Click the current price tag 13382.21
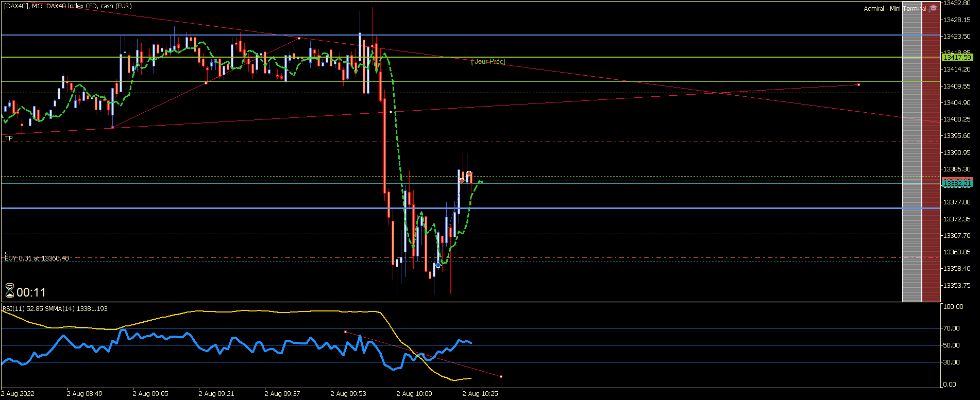This screenshot has width=980, height=400. (957, 183)
